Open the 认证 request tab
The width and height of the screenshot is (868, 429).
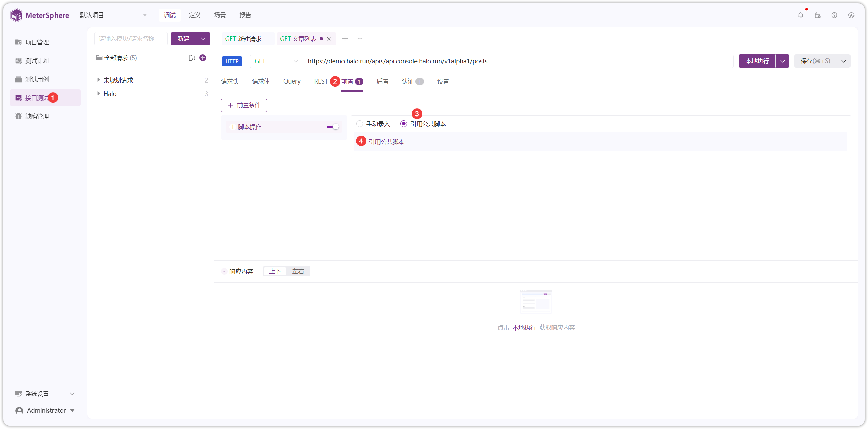(x=412, y=81)
